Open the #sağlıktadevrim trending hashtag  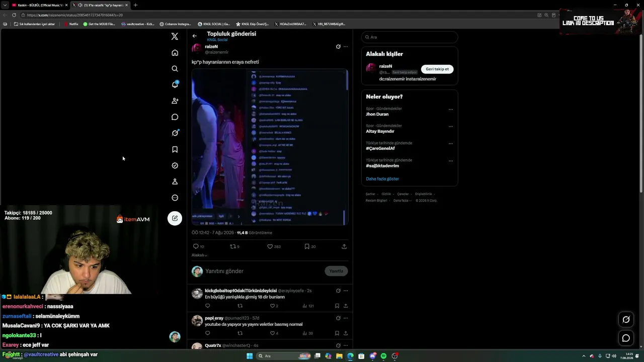pyautogui.click(x=382, y=166)
